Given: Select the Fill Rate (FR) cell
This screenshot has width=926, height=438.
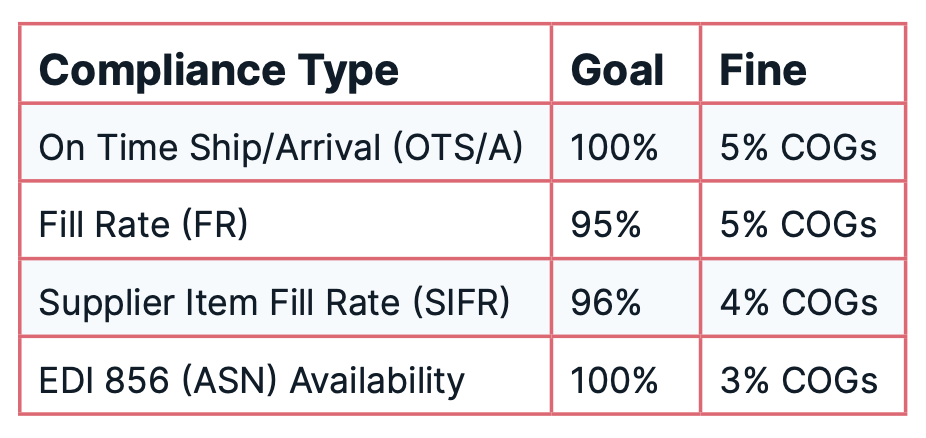Looking at the screenshot, I should (x=286, y=220).
